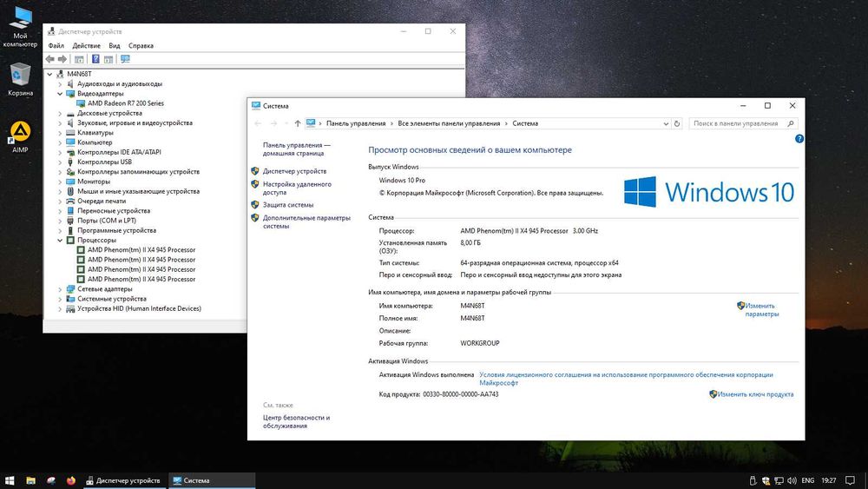868x489 pixels.
Task: Click the Forward arrow in Device Manager toolbar
Action: [62, 59]
